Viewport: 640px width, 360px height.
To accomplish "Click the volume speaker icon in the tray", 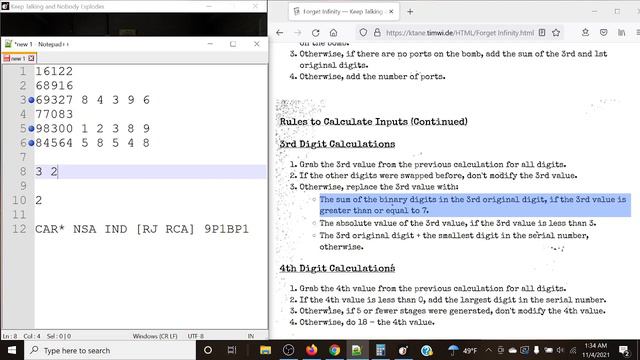I will point(560,350).
